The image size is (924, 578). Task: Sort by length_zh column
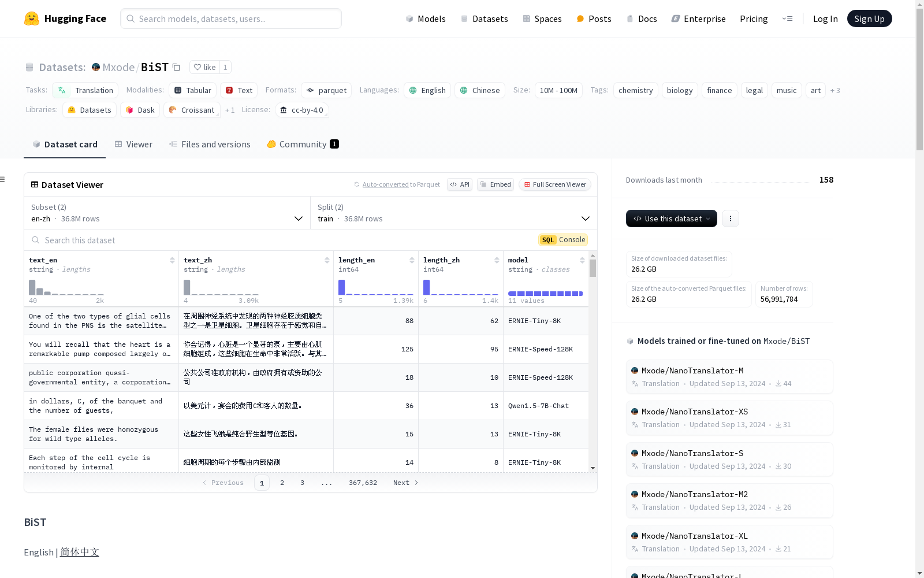click(497, 260)
